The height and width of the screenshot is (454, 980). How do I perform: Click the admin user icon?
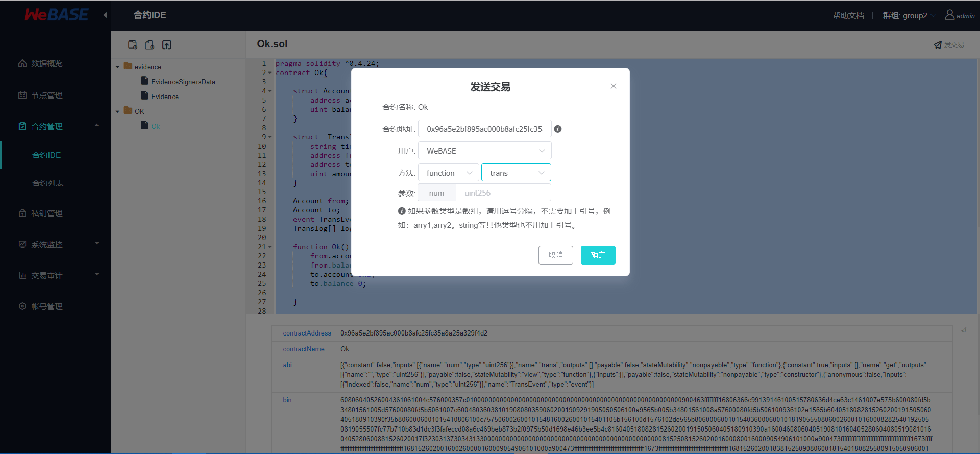[949, 15]
